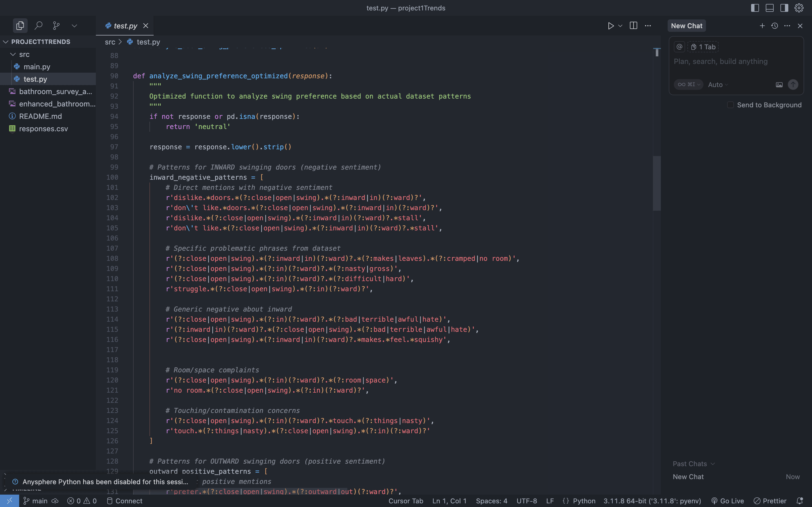Toggle the bottom panel layout button
812x507 pixels.
point(769,8)
